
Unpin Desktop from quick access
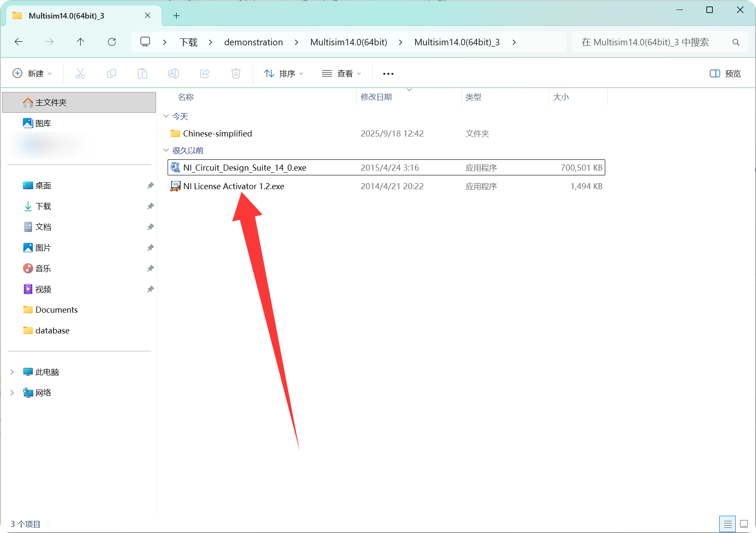pos(150,185)
